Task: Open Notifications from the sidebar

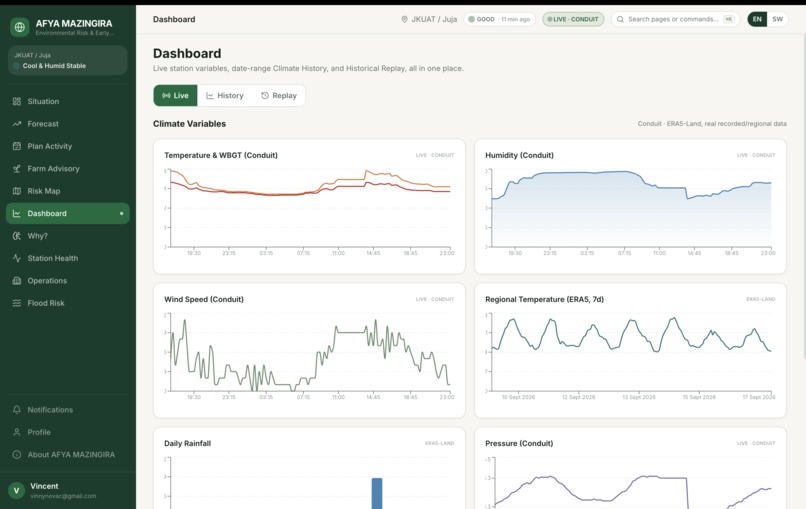Action: [x=67, y=410]
